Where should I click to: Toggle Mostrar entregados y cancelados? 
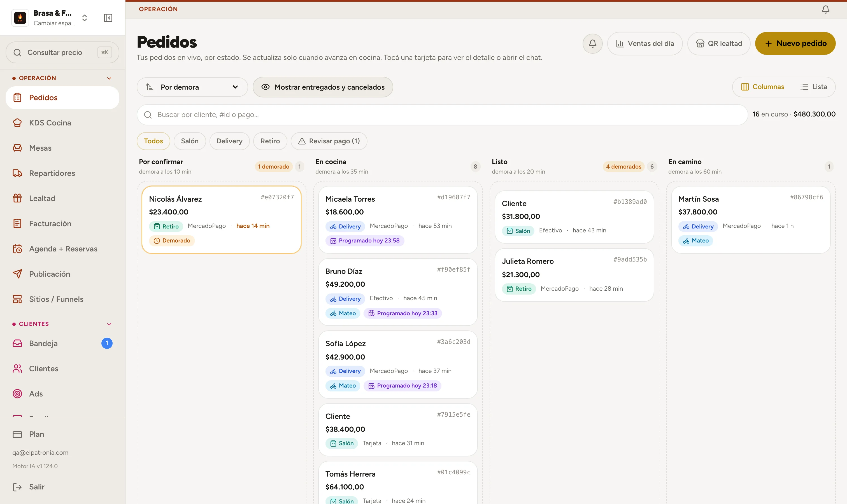click(x=323, y=87)
